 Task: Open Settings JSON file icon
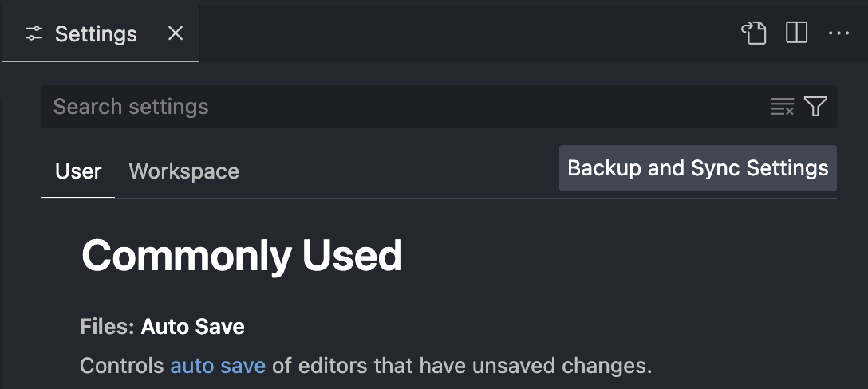tap(754, 33)
